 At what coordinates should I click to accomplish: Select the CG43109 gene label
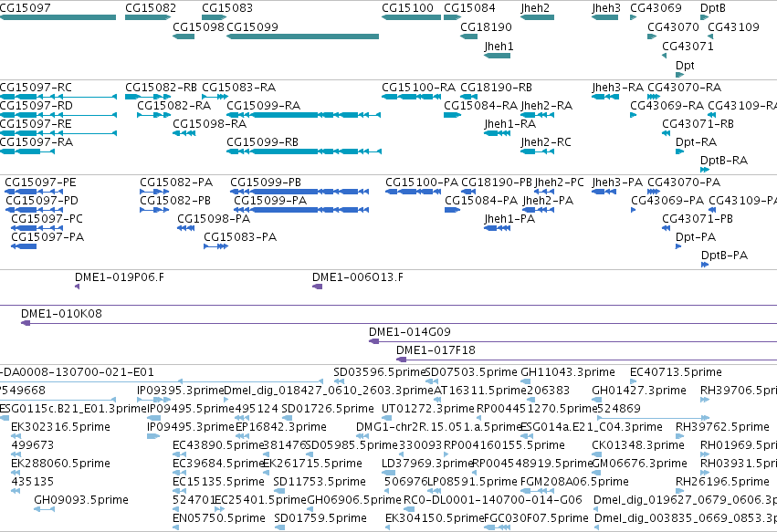[x=733, y=26]
